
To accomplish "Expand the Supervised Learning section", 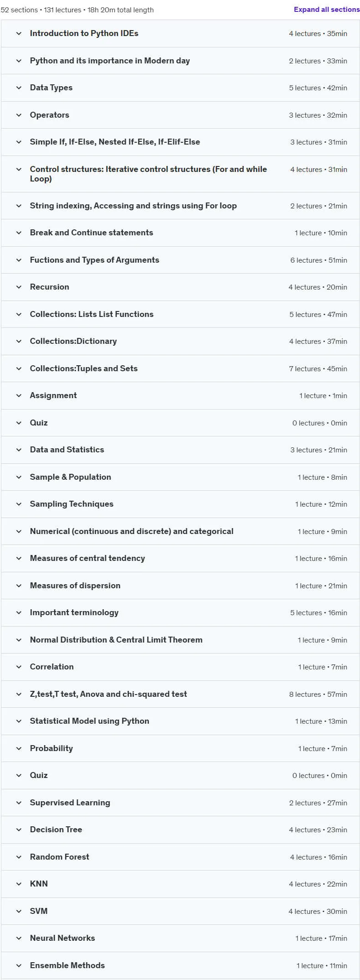I will pyautogui.click(x=180, y=803).
